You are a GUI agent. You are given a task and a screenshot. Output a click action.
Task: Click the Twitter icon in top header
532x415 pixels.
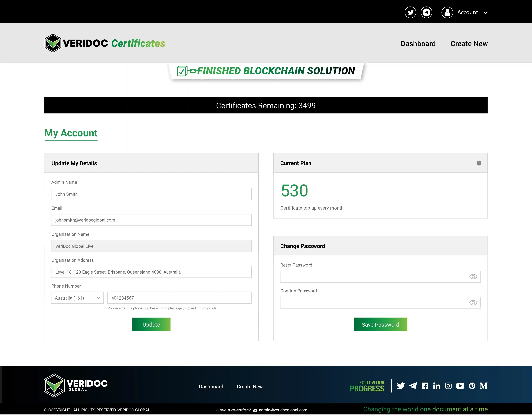[410, 12]
